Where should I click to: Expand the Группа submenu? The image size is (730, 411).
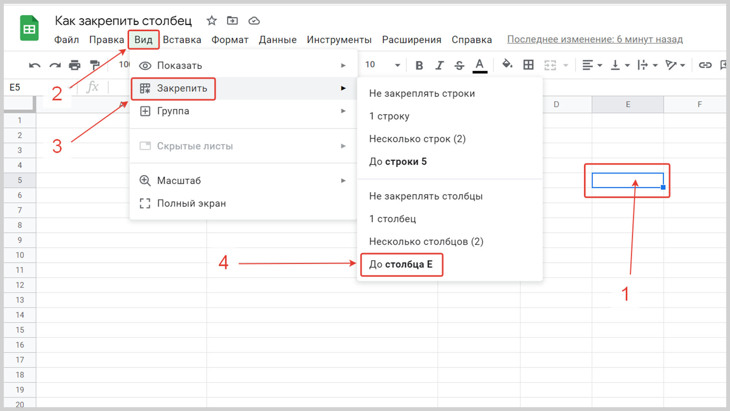point(243,111)
